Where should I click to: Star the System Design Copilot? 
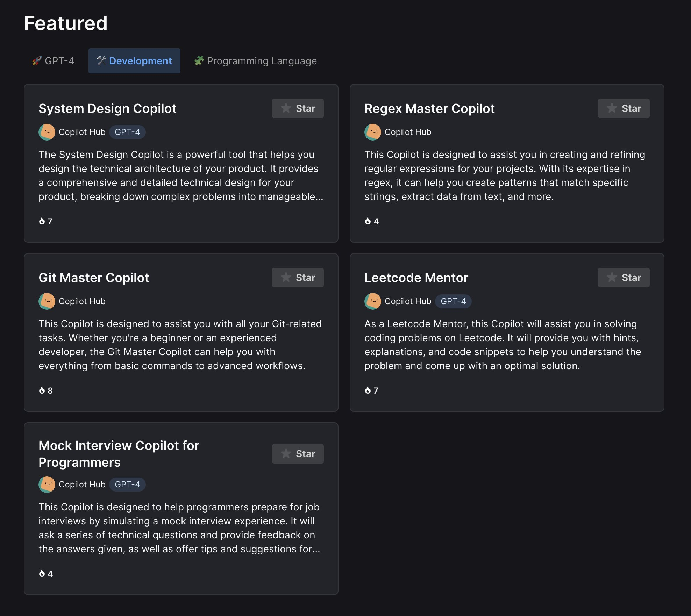point(298,108)
